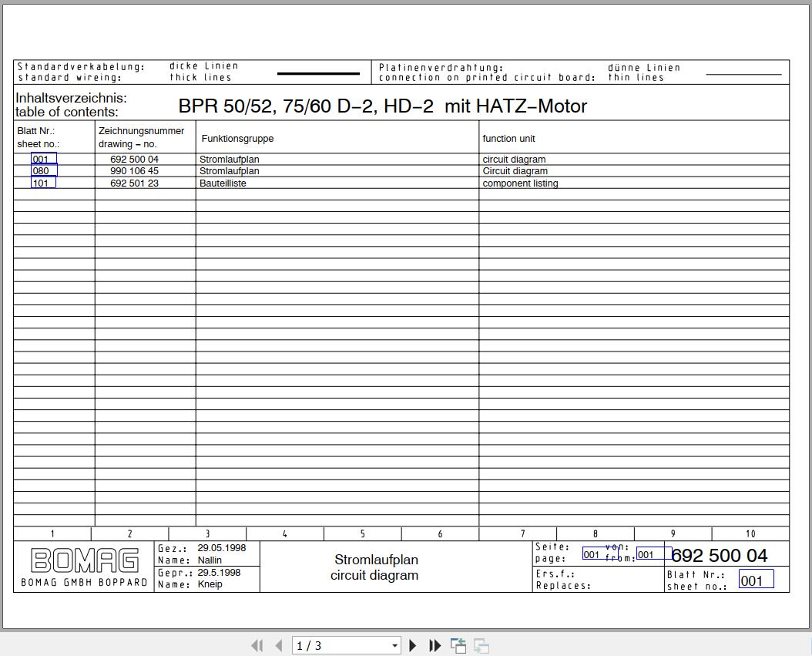Open sheet 001 link in contents table

click(x=43, y=160)
